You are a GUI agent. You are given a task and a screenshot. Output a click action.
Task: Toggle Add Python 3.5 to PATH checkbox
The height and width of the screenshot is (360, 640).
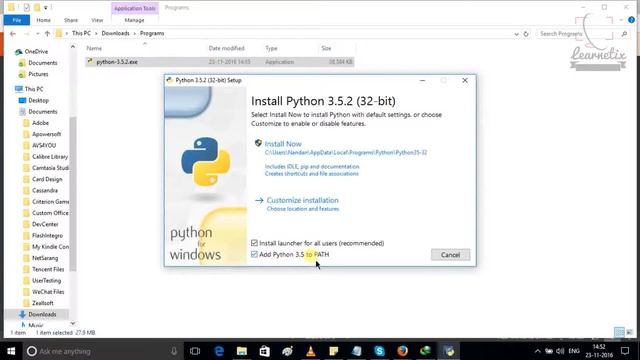254,254
